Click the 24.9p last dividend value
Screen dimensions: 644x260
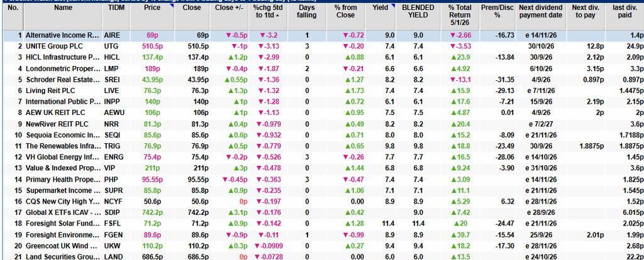[635, 46]
